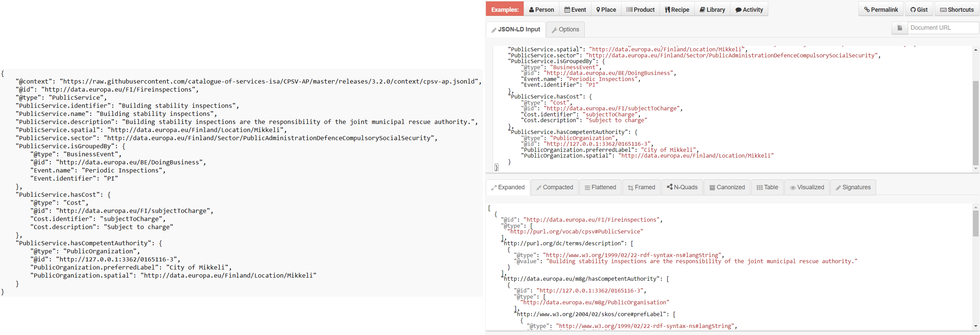Click "Cost.description" line in left code block
The image size is (980, 335).
(x=102, y=227)
